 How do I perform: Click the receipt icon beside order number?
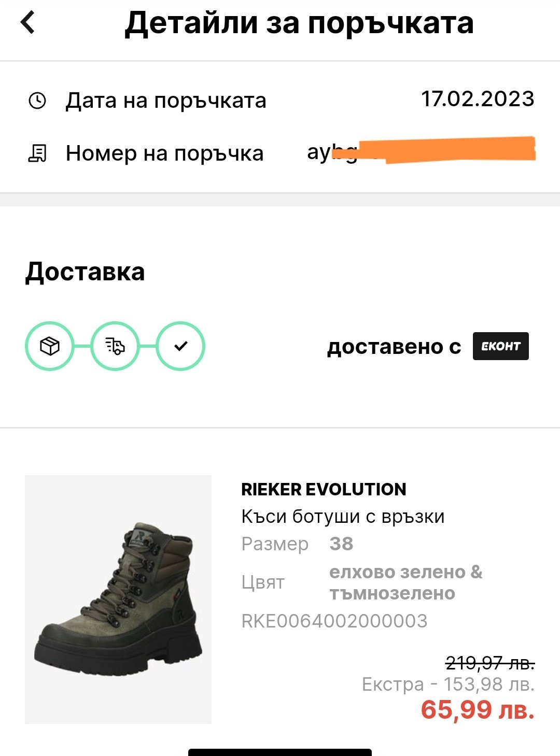pos(37,153)
